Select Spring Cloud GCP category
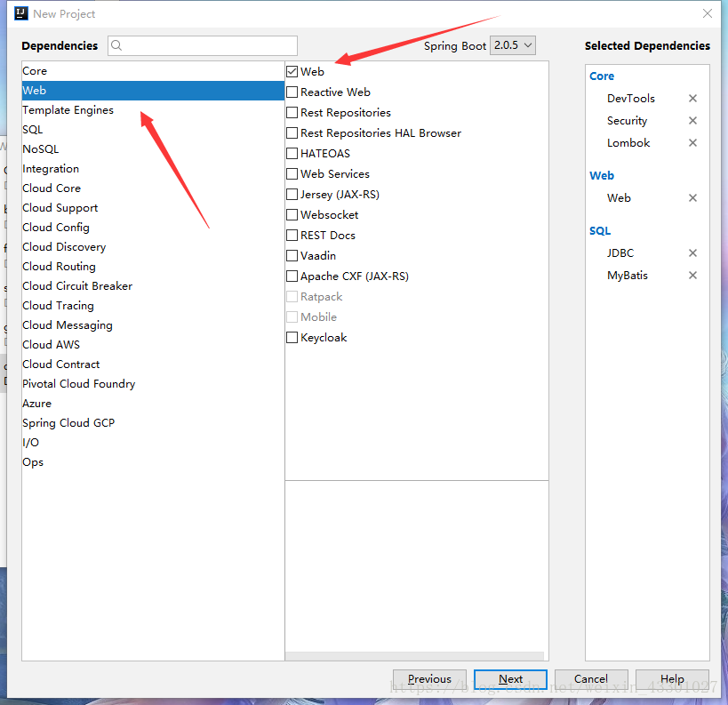728x705 pixels. pos(153,422)
